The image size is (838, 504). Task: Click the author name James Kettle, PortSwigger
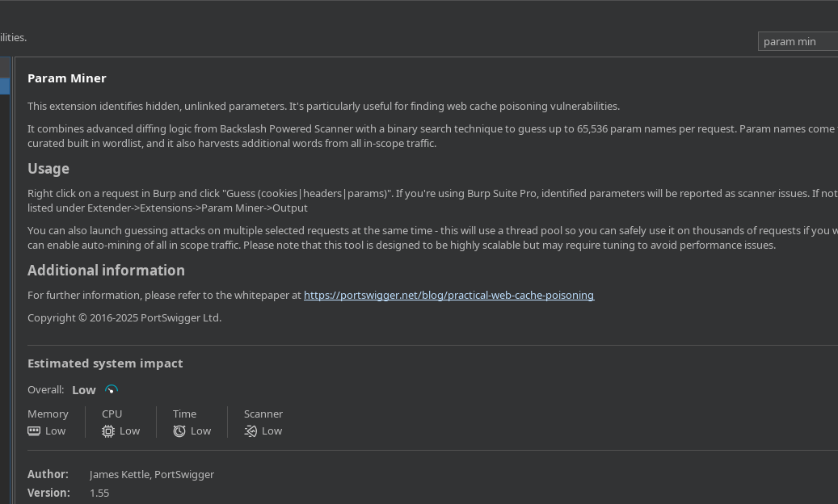point(152,475)
